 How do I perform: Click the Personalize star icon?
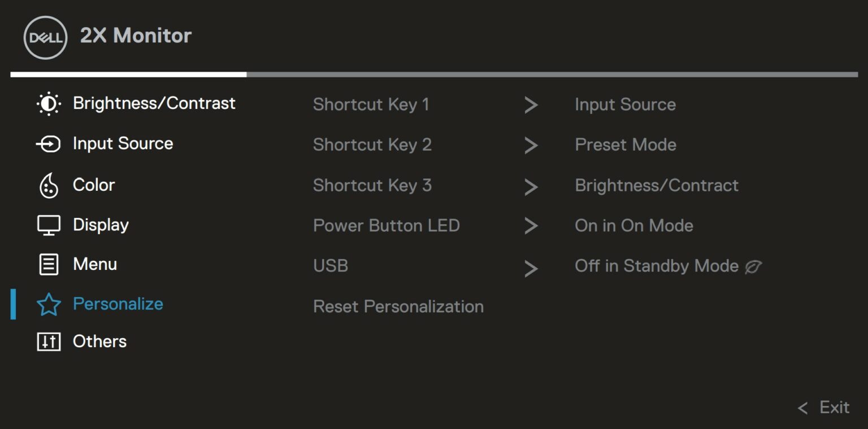pos(49,305)
